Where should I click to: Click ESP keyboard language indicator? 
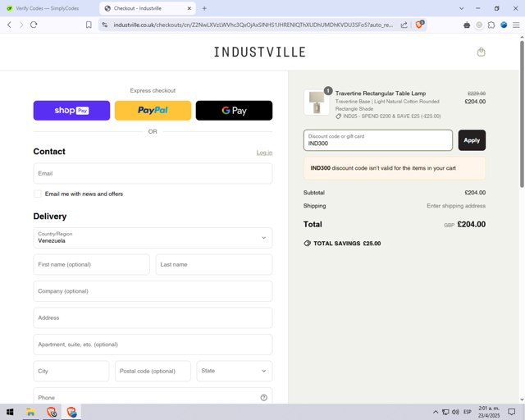pos(468,412)
